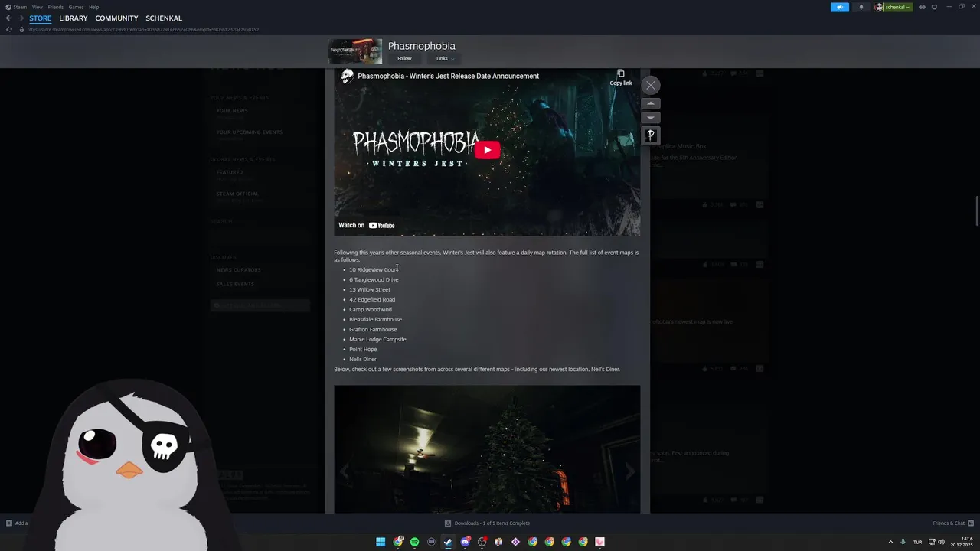This screenshot has height=551, width=980.
Task: Open the Help menu
Action: [x=93, y=7]
